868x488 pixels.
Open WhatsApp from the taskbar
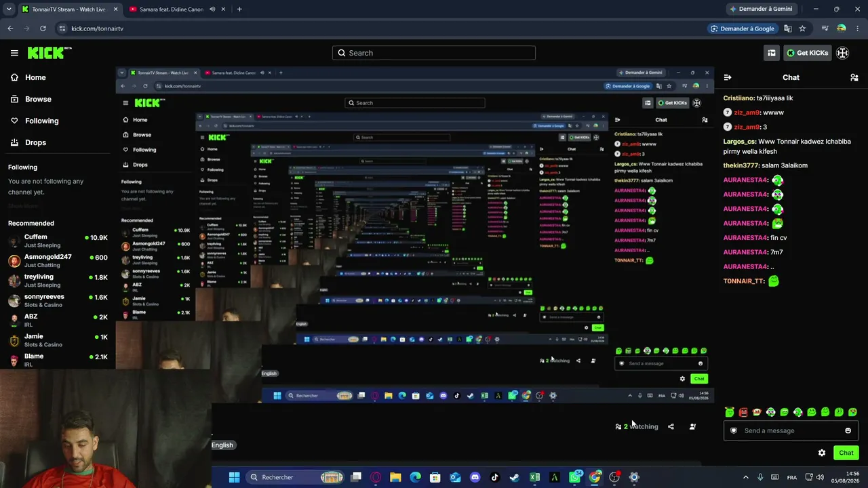574,477
